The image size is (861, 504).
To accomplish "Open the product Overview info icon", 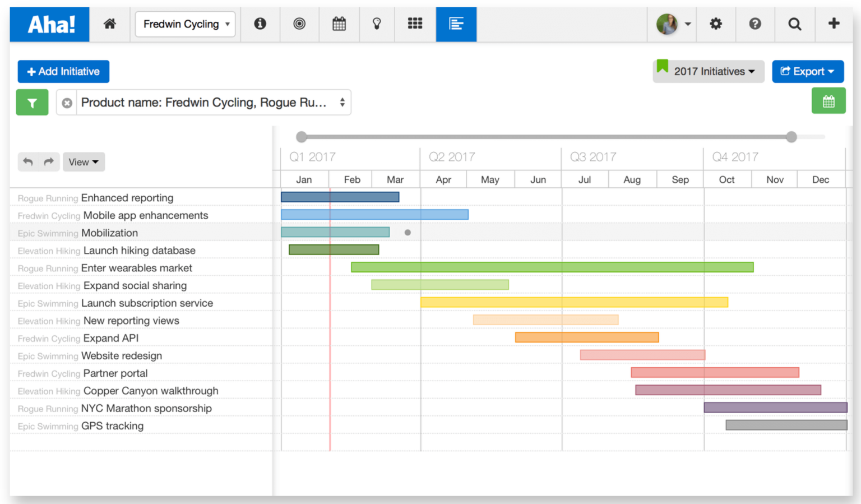I will pyautogui.click(x=260, y=24).
